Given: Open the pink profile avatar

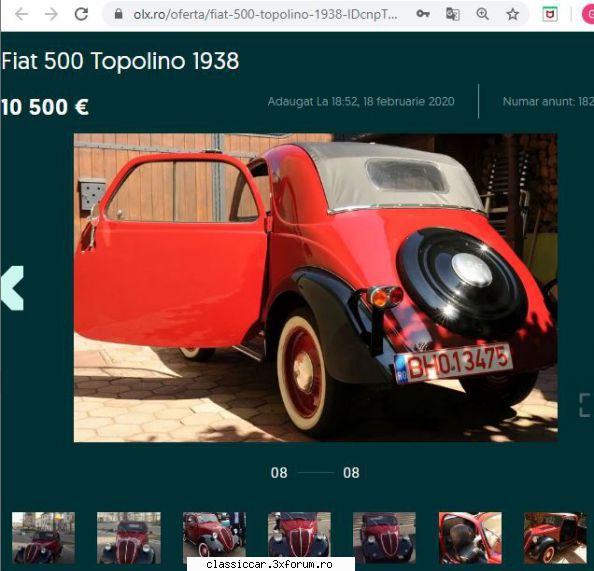Looking at the screenshot, I should 588,14.
